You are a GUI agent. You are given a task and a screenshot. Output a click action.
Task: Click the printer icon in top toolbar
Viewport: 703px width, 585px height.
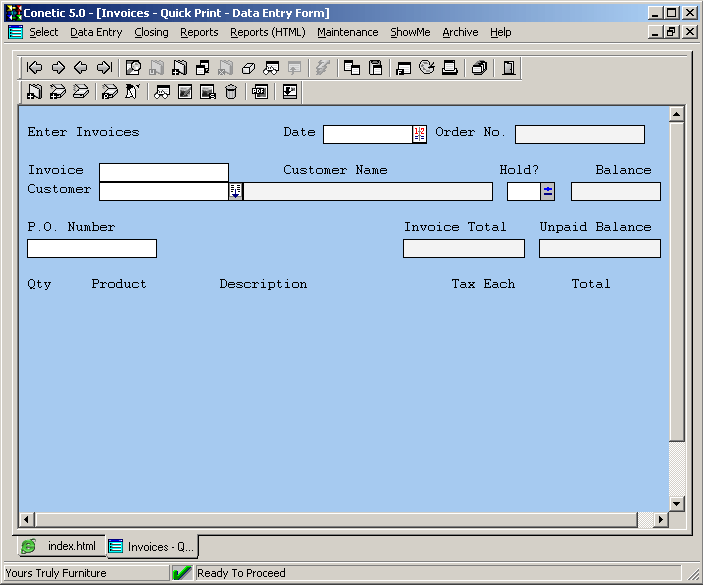450,68
